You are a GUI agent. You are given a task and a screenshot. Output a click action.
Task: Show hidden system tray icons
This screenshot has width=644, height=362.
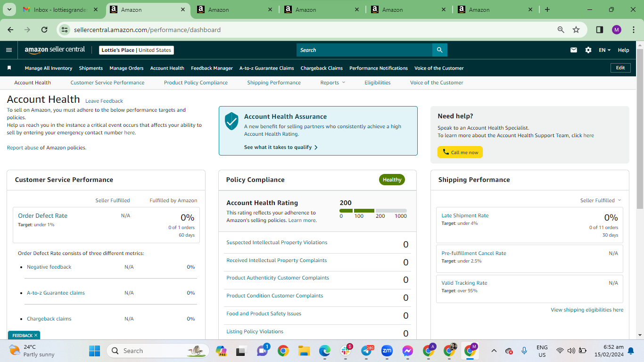(494, 351)
